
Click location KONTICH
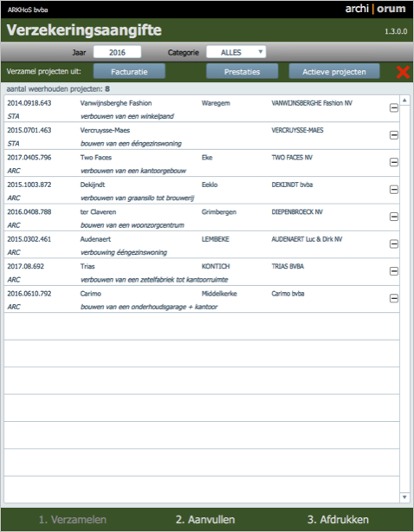(216, 266)
